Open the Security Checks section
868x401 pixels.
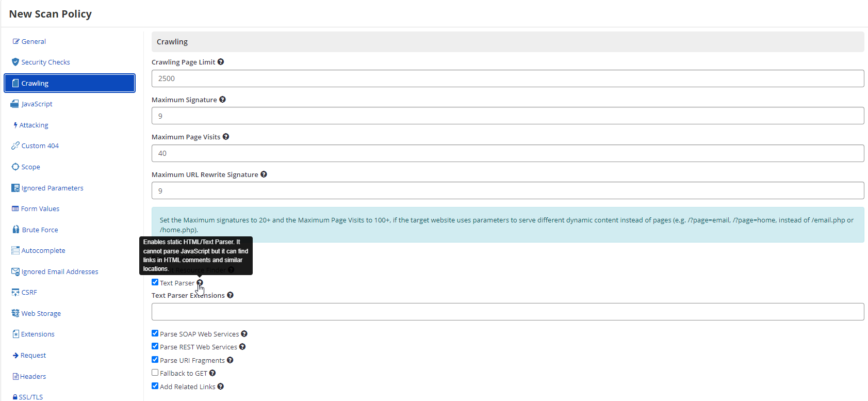pyautogui.click(x=45, y=62)
